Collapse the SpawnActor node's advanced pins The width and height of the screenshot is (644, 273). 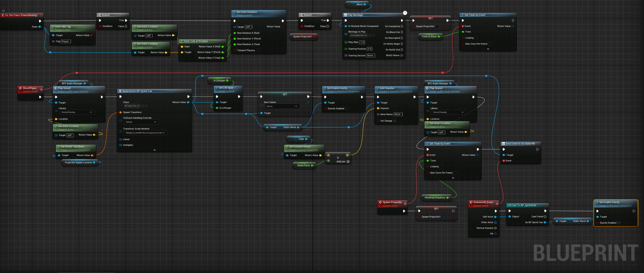[x=154, y=150]
